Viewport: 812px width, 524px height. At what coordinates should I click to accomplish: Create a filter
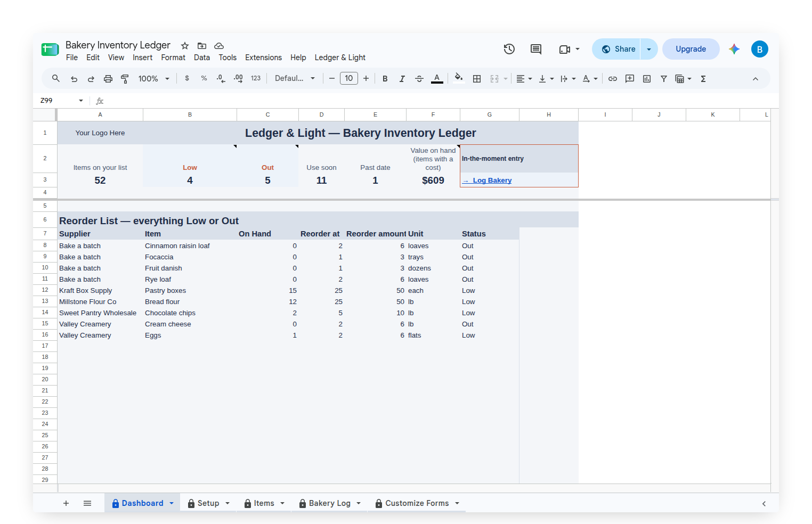(664, 79)
